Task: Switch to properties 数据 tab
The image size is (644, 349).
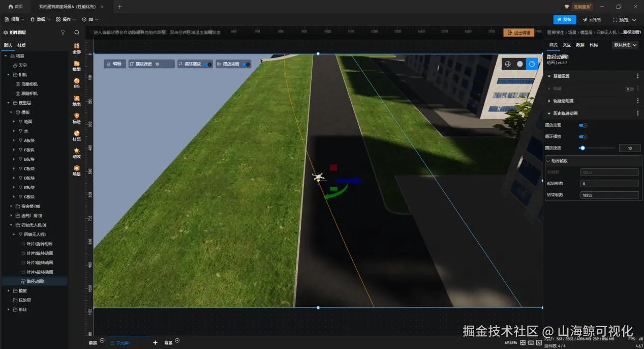Action: pyautogui.click(x=580, y=45)
